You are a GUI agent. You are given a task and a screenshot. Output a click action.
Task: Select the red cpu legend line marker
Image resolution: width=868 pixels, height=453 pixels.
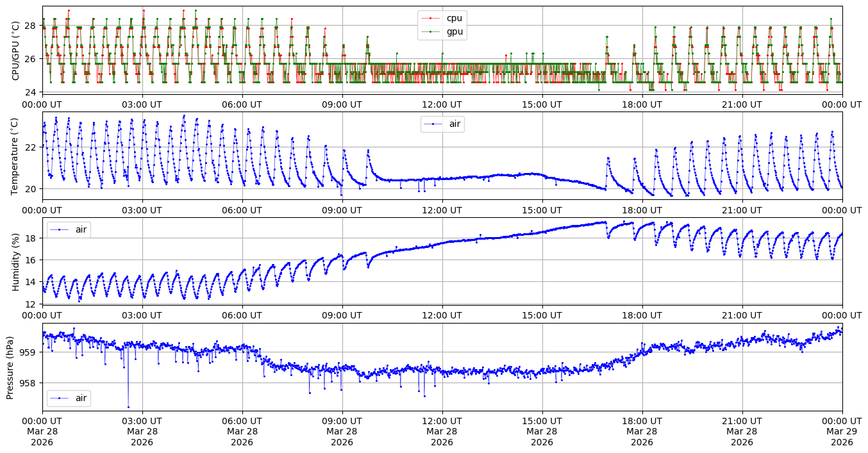(x=431, y=19)
